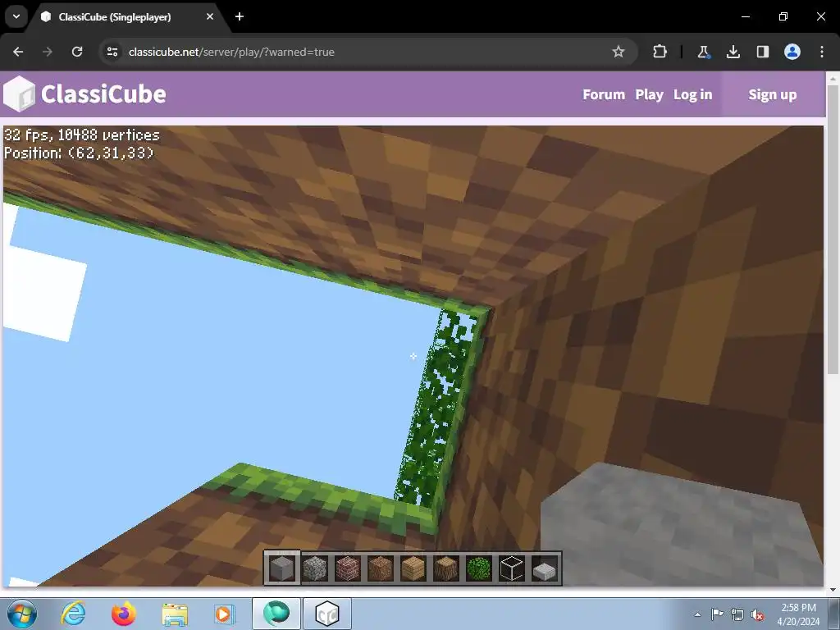Show hidden system tray icons

click(x=697, y=614)
